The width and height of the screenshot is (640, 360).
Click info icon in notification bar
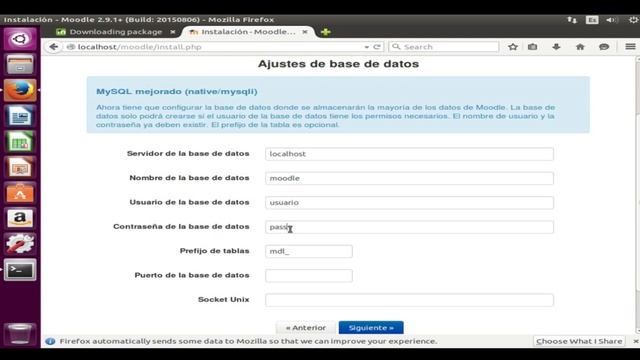50,341
